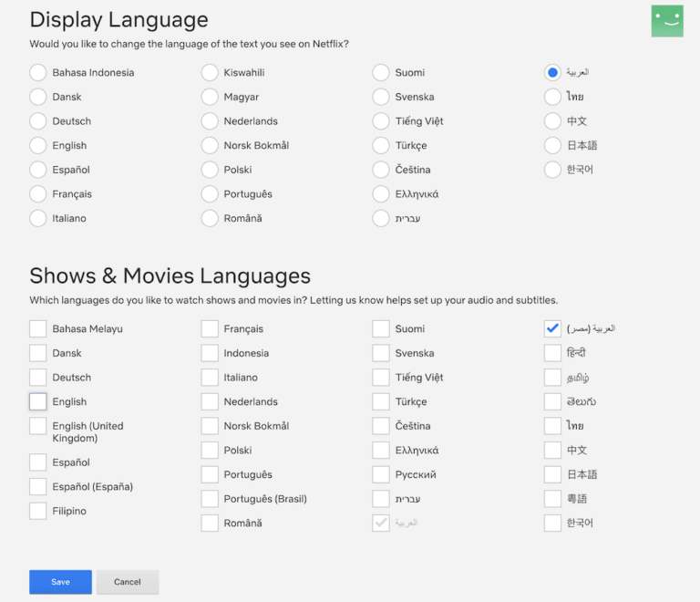
Task: Enable Svenska shows language checkbox
Action: [x=381, y=353]
